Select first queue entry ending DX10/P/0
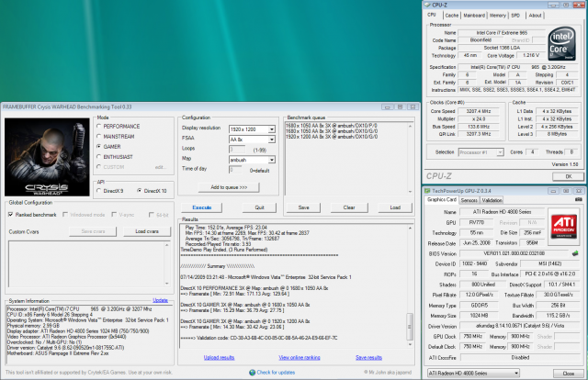Image resolution: width=588 pixels, height=380 pixels. (332, 126)
